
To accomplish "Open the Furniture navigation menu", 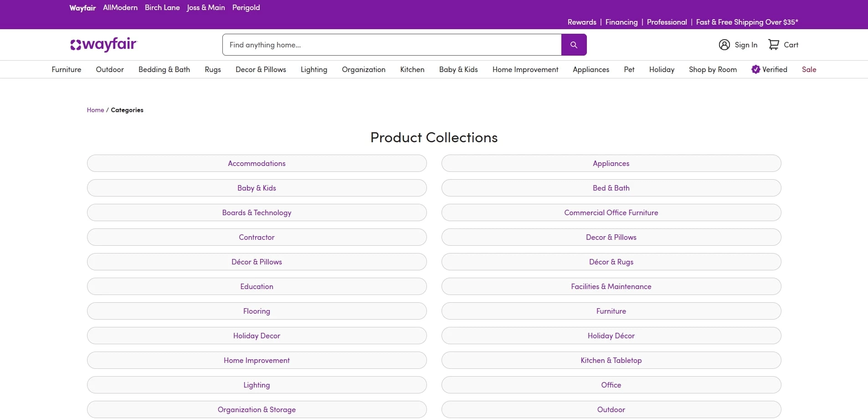I will [66, 69].
